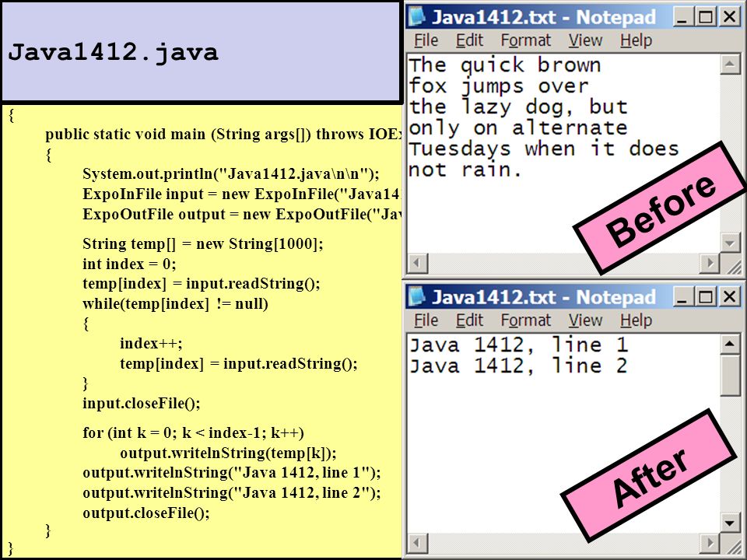
Task: Click scroll right arrow in Before Notepad window
Action: [x=710, y=263]
